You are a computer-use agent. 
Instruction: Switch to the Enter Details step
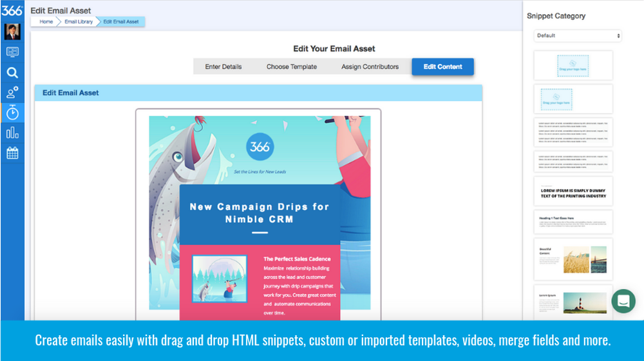coord(223,66)
